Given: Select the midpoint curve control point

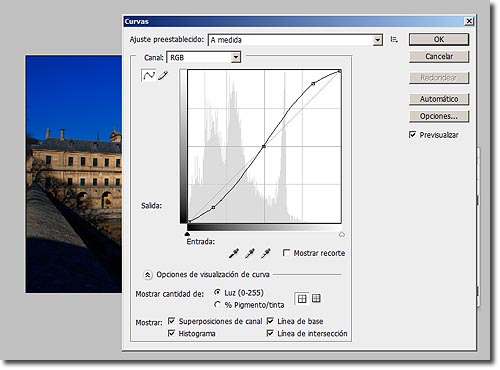Looking at the screenshot, I should pos(264,146).
